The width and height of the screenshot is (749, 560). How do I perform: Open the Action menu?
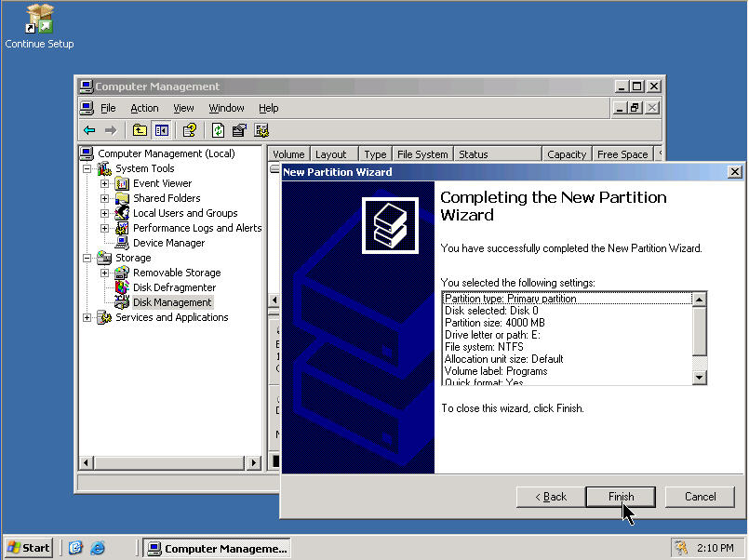(x=144, y=108)
